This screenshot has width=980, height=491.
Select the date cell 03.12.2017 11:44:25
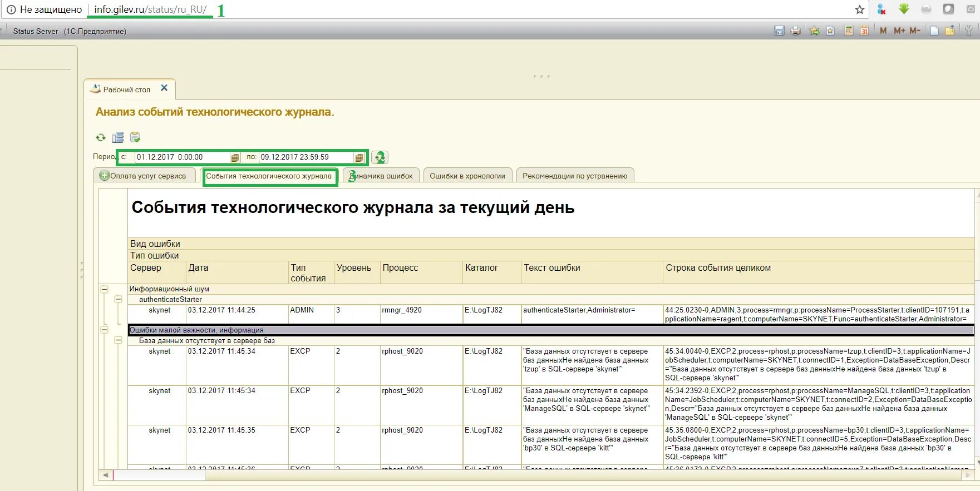[237, 314]
